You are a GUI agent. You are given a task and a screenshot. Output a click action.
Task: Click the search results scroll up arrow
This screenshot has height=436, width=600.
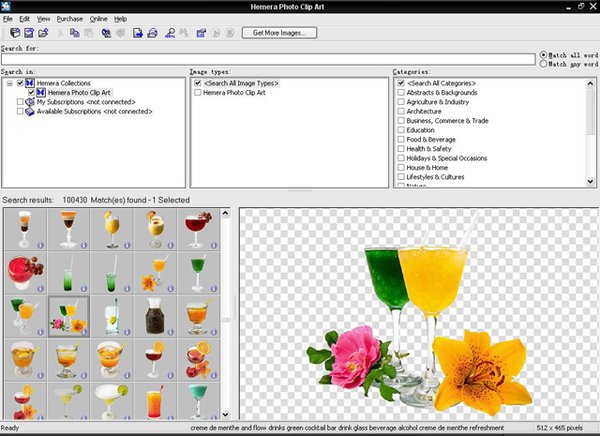(225, 213)
